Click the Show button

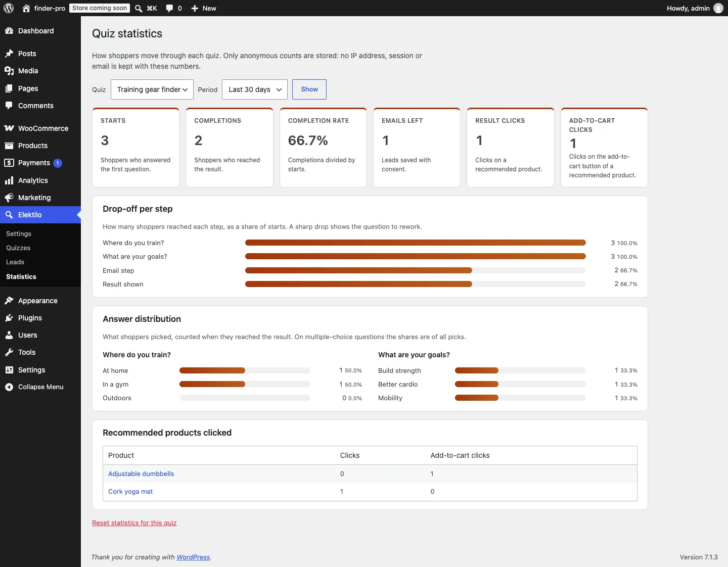point(309,89)
